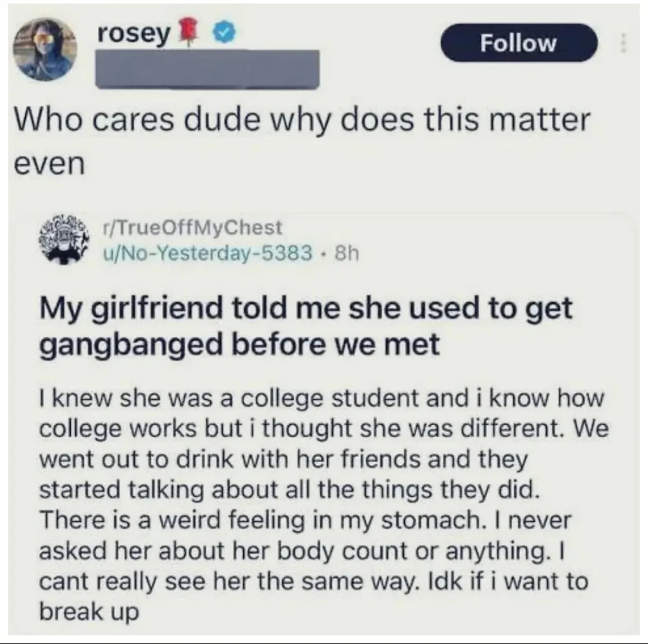Click "gangbanged before we met" title line
This screenshot has height=644, width=648.
[x=240, y=345]
